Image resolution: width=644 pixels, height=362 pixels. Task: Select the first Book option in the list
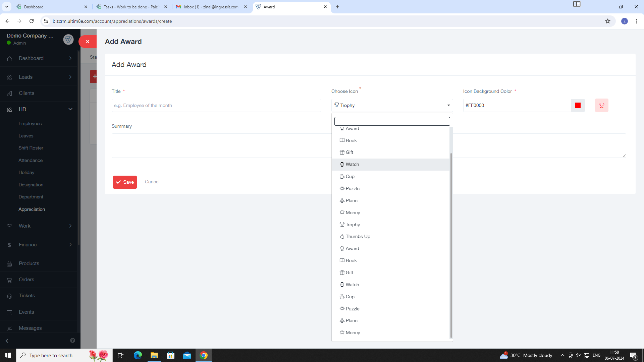point(390,140)
